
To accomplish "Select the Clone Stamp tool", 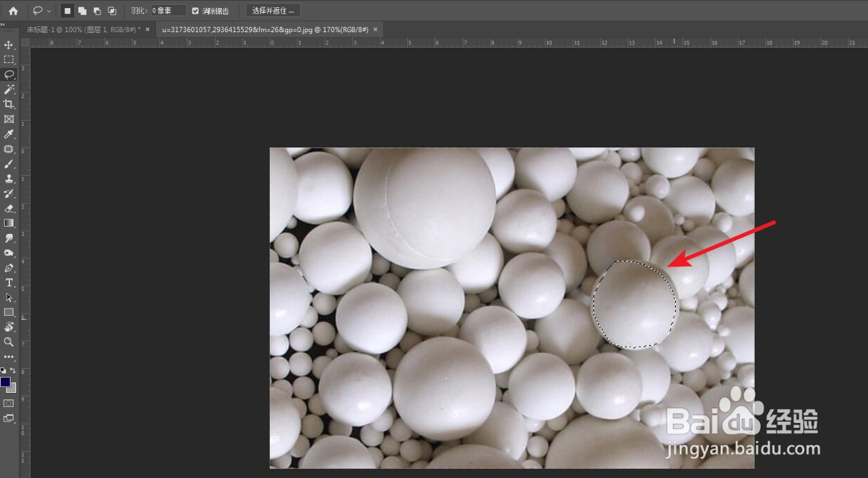I will point(9,178).
